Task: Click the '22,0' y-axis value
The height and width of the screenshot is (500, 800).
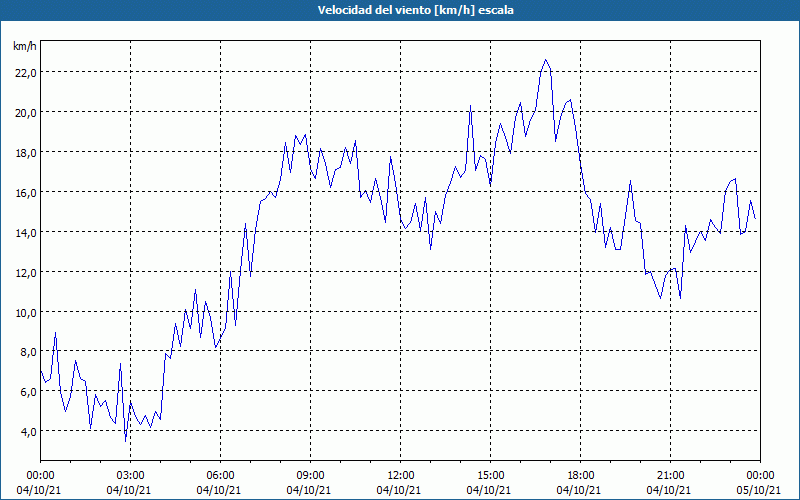Action: [x=26, y=73]
